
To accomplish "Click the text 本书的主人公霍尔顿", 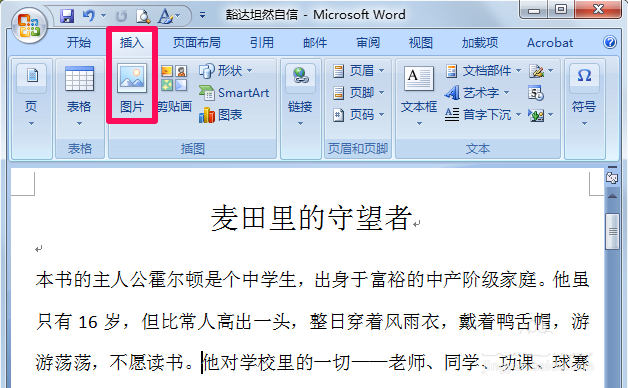I will tap(120, 279).
